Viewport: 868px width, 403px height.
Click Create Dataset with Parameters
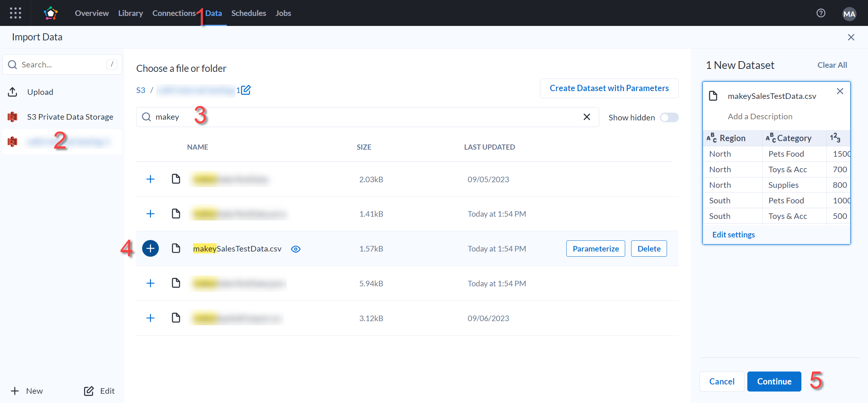(x=609, y=88)
